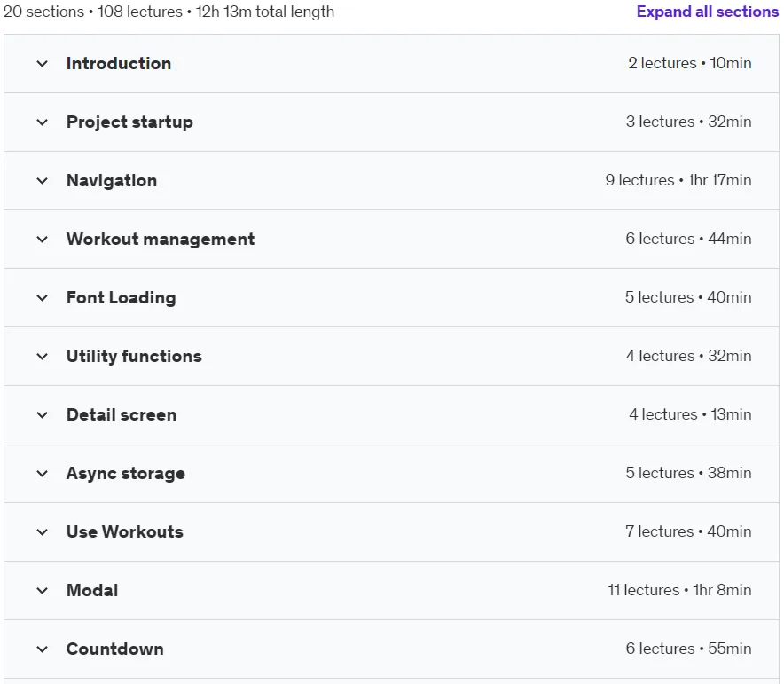This screenshot has width=784, height=684.
Task: Select the Countdown section title
Action: (x=115, y=649)
